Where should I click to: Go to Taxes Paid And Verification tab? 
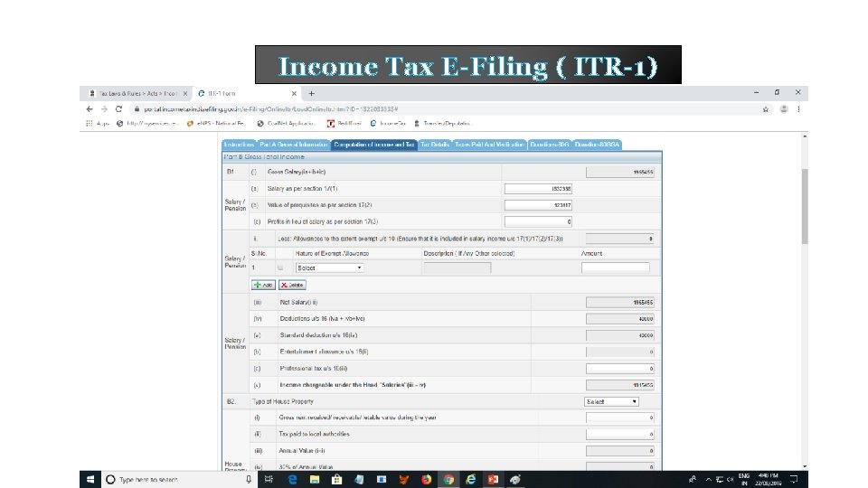pos(489,145)
